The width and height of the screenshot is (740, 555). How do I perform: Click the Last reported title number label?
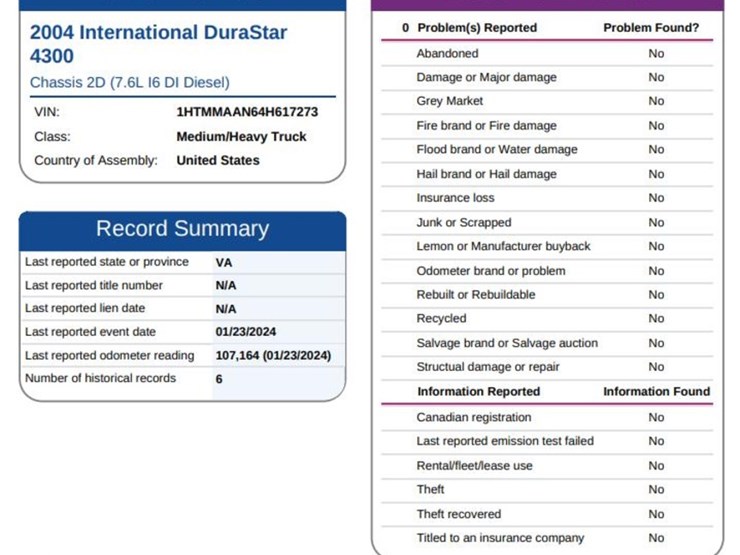pos(93,285)
